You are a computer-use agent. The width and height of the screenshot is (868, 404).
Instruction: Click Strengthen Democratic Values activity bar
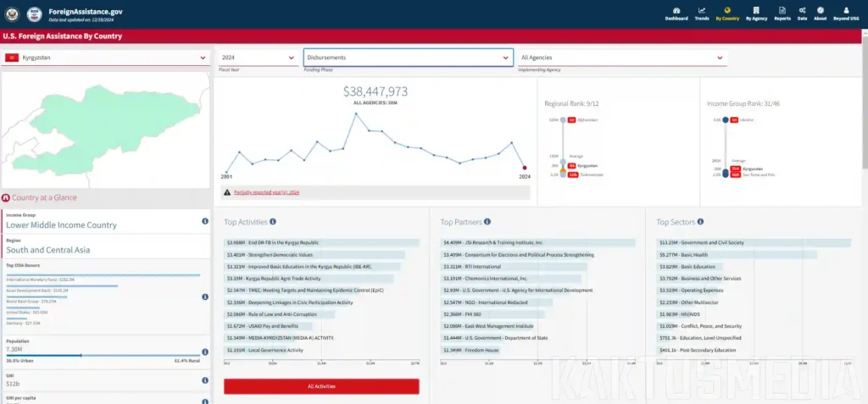pos(314,255)
